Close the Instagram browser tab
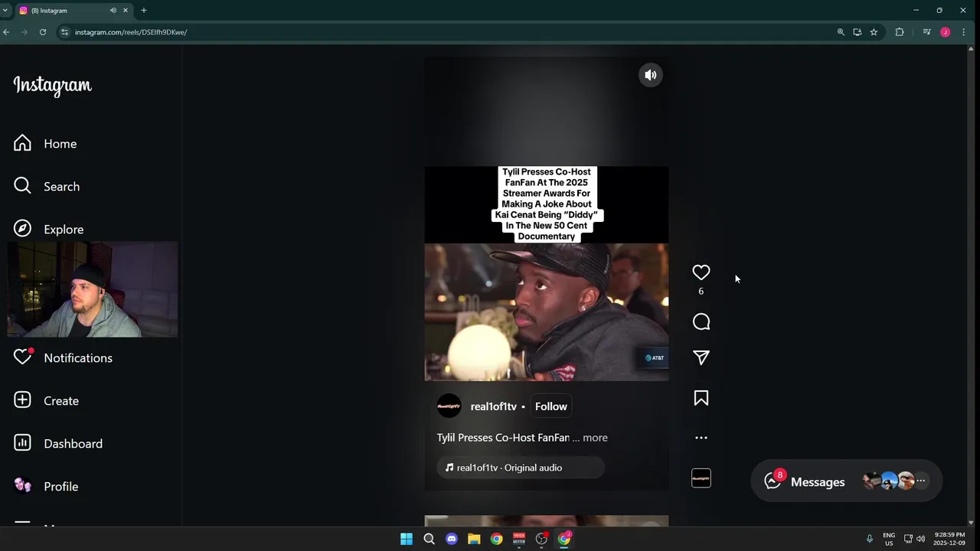Image resolution: width=980 pixels, height=551 pixels. (126, 11)
